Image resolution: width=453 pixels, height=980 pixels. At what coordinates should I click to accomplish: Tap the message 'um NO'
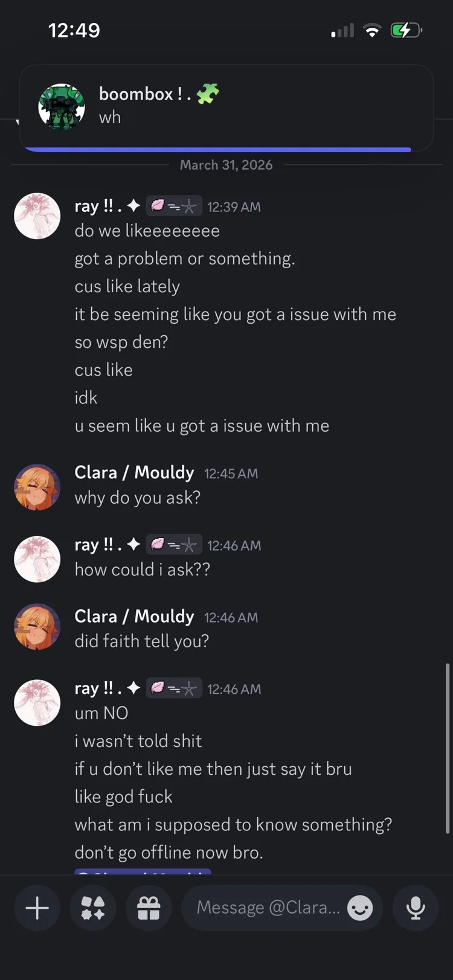[x=101, y=713]
